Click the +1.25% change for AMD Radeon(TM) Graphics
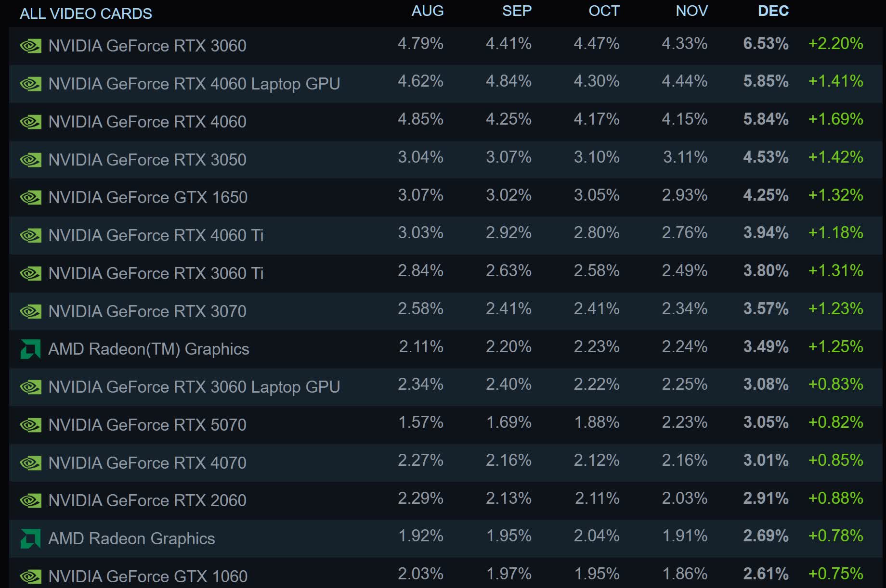 click(835, 347)
